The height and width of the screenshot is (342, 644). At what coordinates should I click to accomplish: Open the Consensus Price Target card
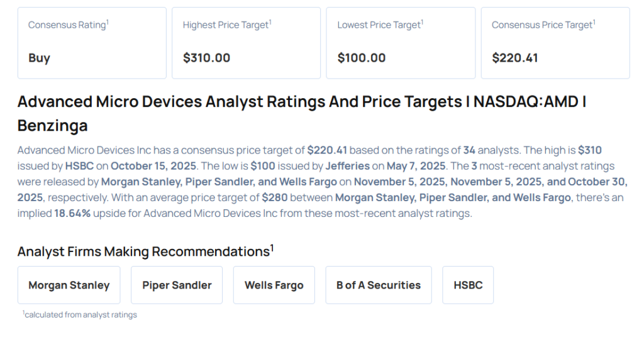coord(555,43)
